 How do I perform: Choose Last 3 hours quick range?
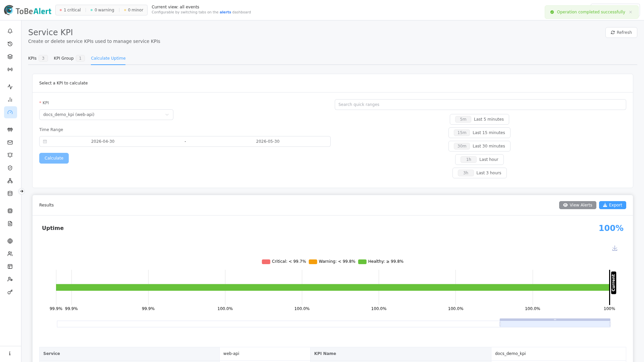tap(479, 173)
